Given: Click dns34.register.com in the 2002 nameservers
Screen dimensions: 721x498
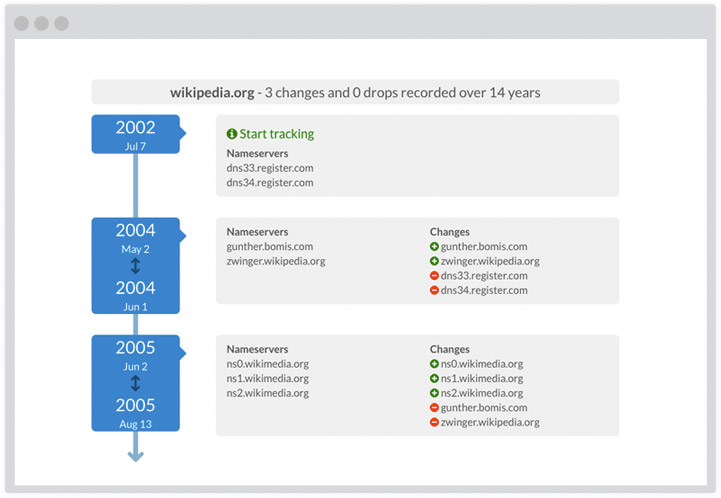Looking at the screenshot, I should (270, 183).
